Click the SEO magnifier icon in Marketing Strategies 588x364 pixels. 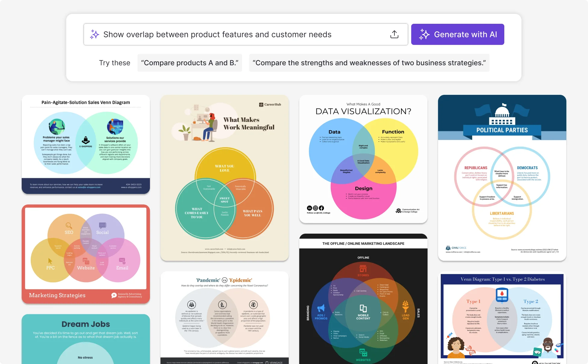pyautogui.click(x=69, y=225)
